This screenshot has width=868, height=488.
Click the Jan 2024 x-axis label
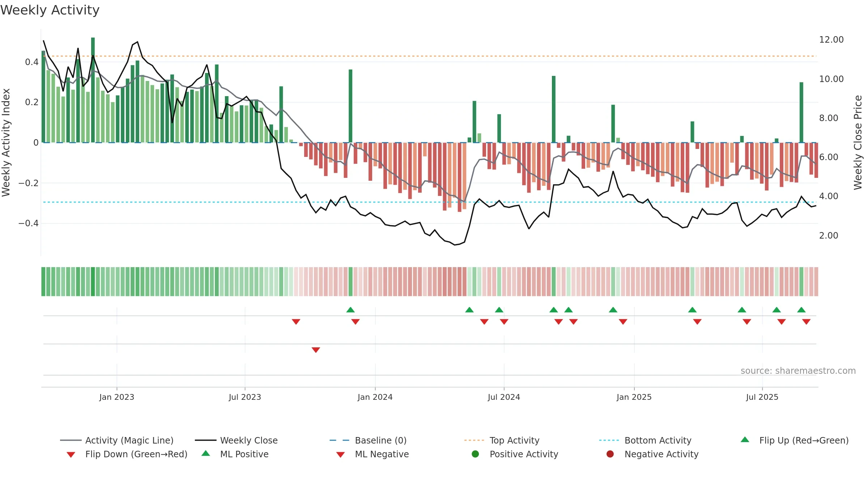375,397
